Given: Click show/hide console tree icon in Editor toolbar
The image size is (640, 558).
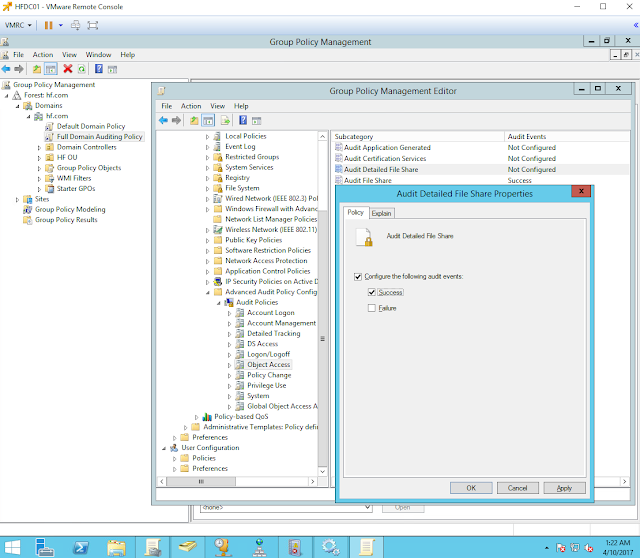Looking at the screenshot, I should (208, 120).
